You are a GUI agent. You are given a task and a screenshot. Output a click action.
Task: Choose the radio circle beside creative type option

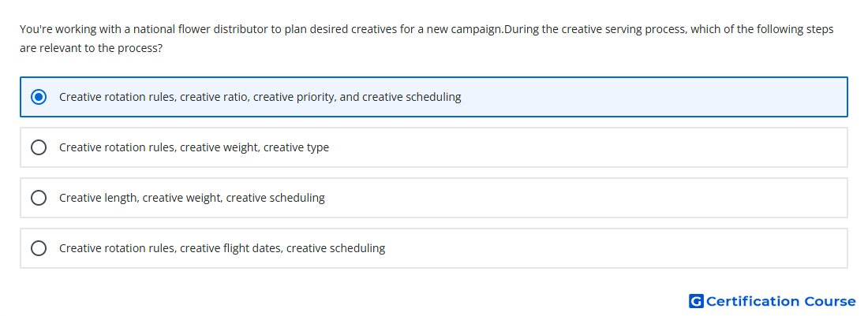(x=39, y=147)
